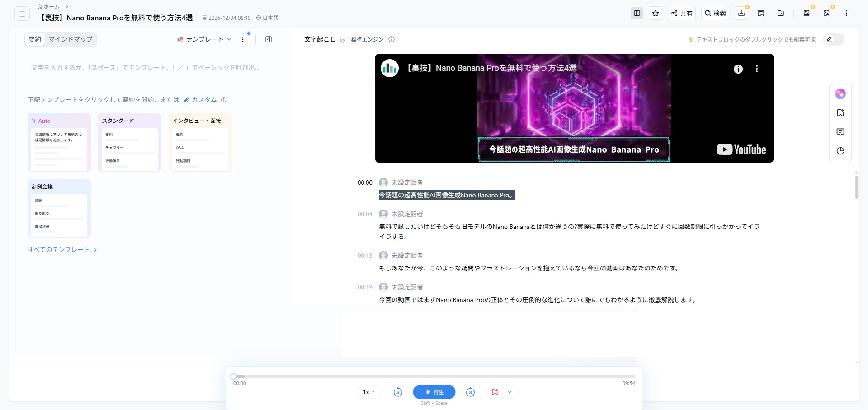Click the rewind 3 seconds icon
Screen dimensions: 868x410
tap(398, 392)
